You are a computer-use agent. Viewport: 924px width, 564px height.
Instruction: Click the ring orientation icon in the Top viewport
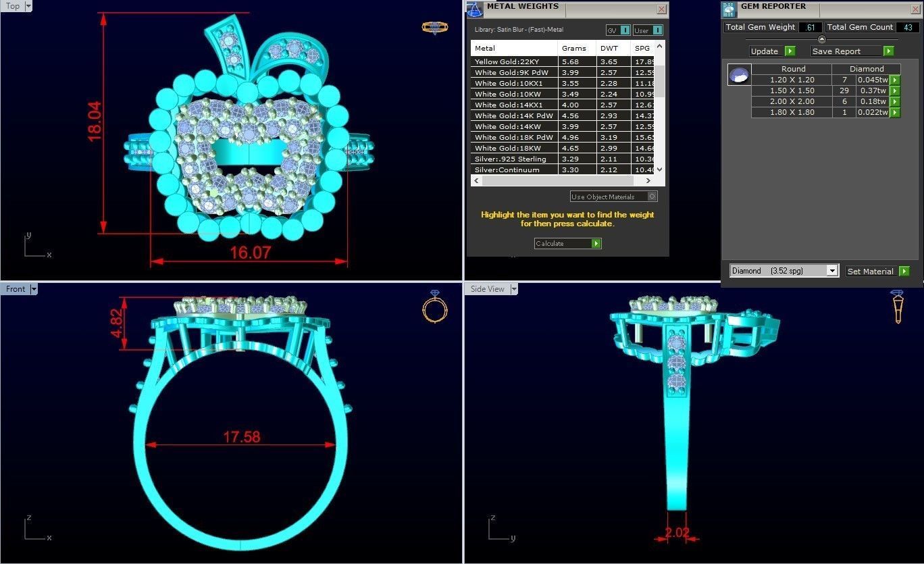[x=434, y=28]
